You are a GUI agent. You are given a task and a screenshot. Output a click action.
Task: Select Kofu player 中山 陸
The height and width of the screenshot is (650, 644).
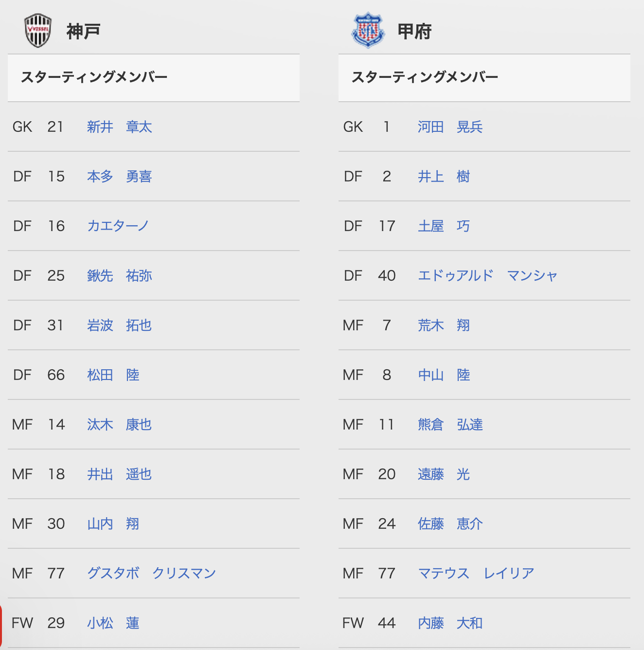click(444, 375)
